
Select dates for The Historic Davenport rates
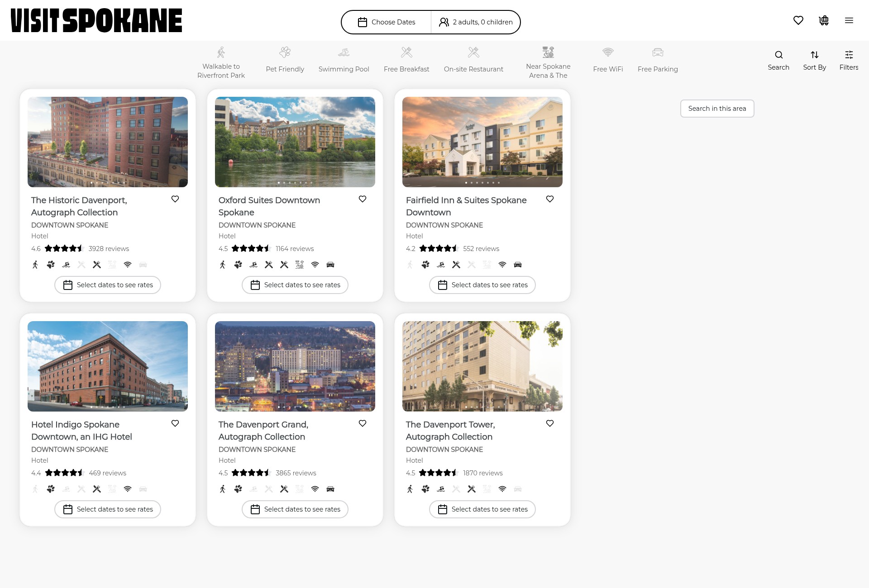[108, 285]
